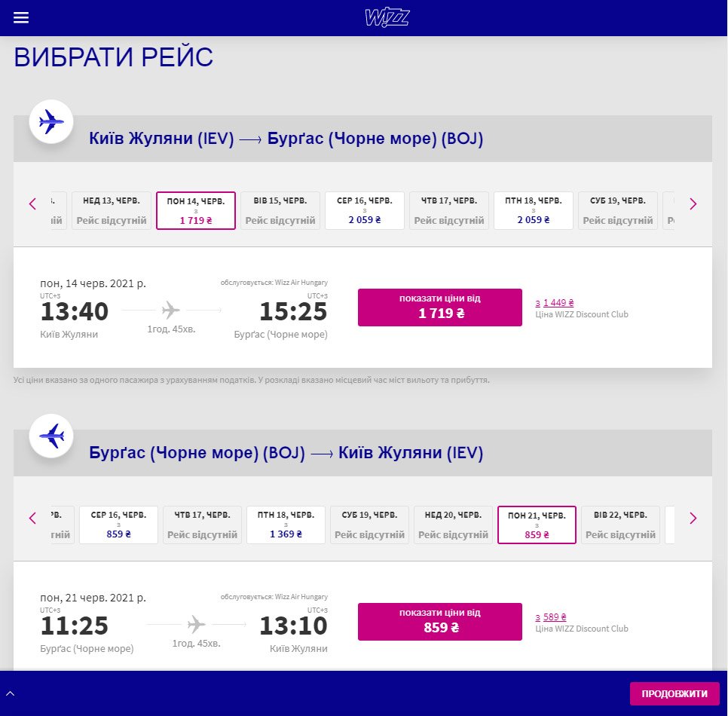This screenshot has height=716, width=728.
Task: Click the return flight plane badge icon
Action: [x=51, y=436]
